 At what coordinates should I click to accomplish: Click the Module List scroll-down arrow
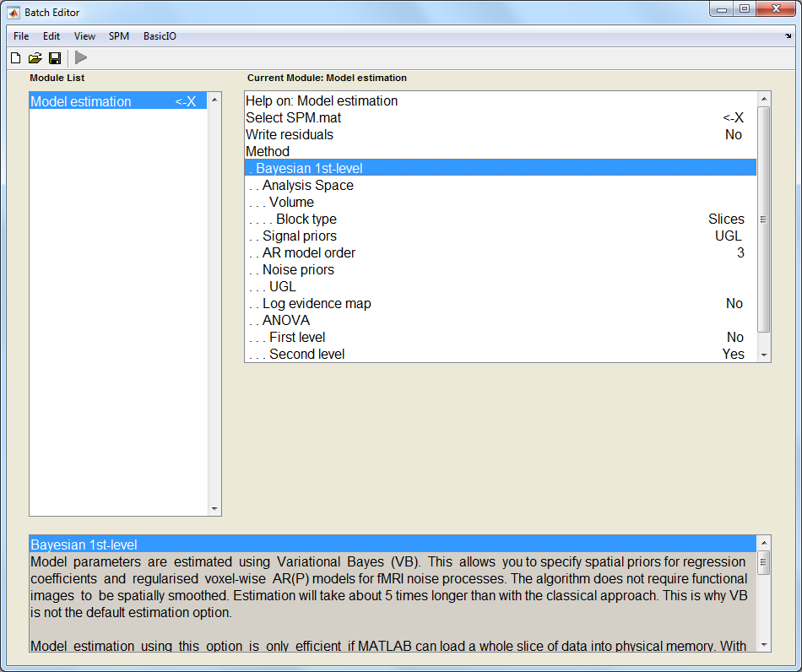click(214, 509)
